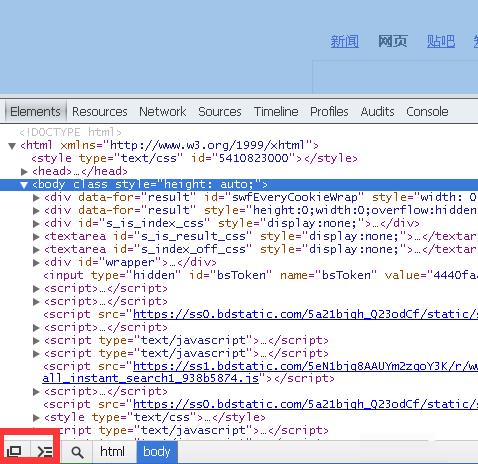Image resolution: width=478 pixels, height=464 pixels.
Task: Switch to the Timeline tab
Action: [x=276, y=111]
